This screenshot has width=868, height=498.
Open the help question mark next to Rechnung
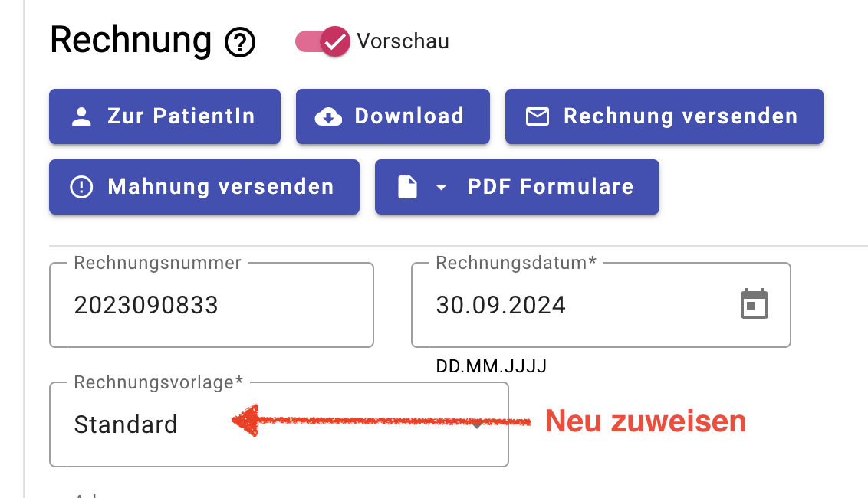(x=240, y=42)
